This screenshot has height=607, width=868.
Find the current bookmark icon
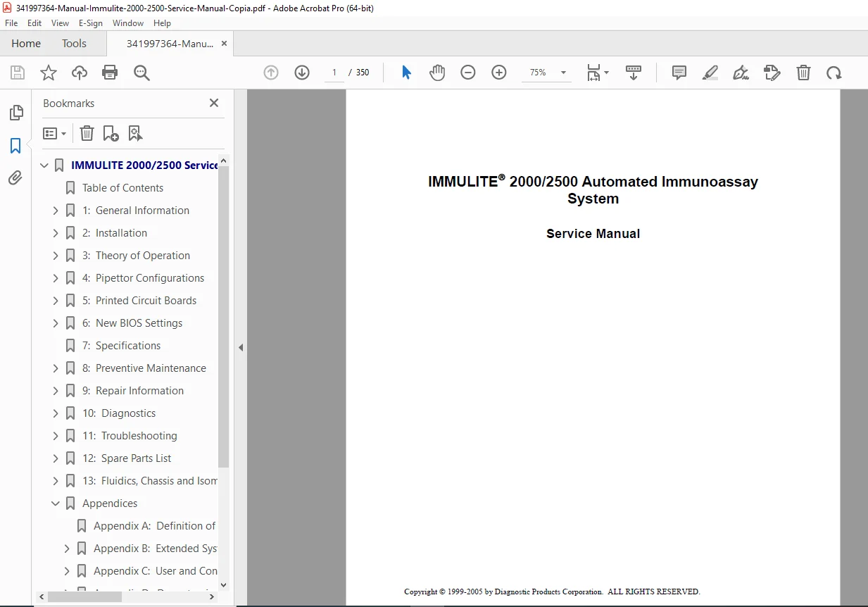pyautogui.click(x=135, y=133)
